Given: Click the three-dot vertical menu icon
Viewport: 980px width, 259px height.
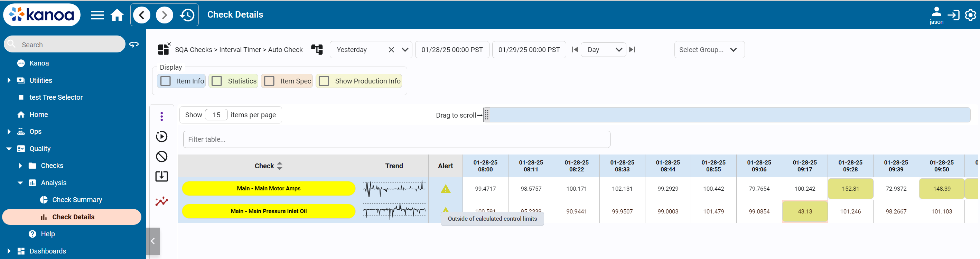Looking at the screenshot, I should (x=162, y=117).
